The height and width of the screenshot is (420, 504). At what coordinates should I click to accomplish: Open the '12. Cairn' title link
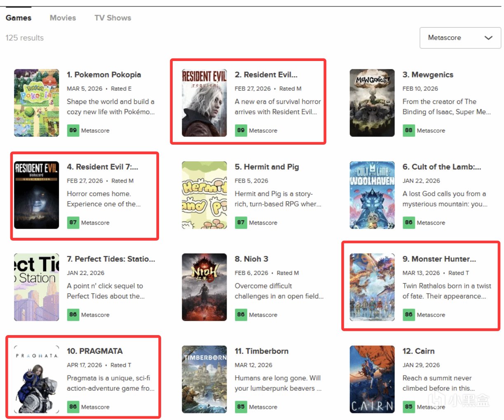[418, 351]
